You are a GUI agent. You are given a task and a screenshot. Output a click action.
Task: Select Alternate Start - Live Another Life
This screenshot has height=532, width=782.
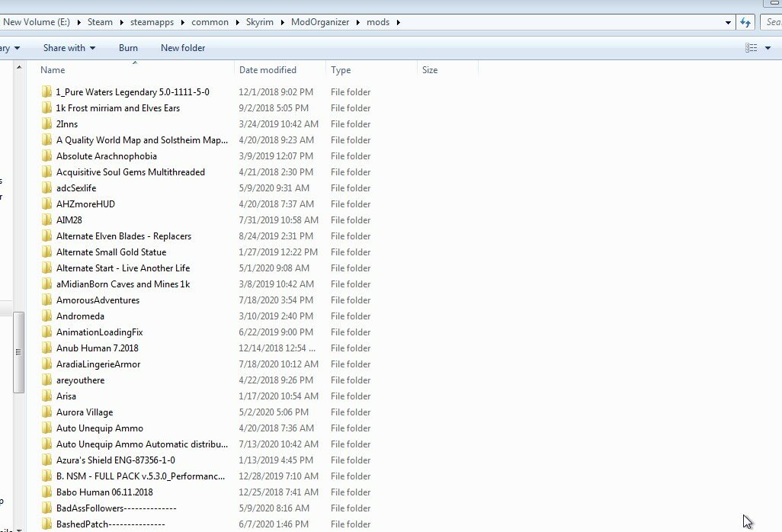point(123,268)
